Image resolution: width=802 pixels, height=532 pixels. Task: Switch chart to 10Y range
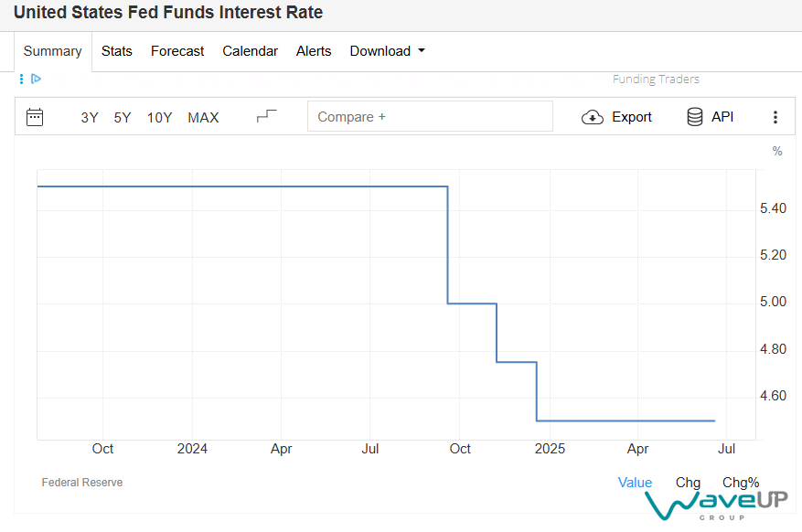[x=159, y=117]
